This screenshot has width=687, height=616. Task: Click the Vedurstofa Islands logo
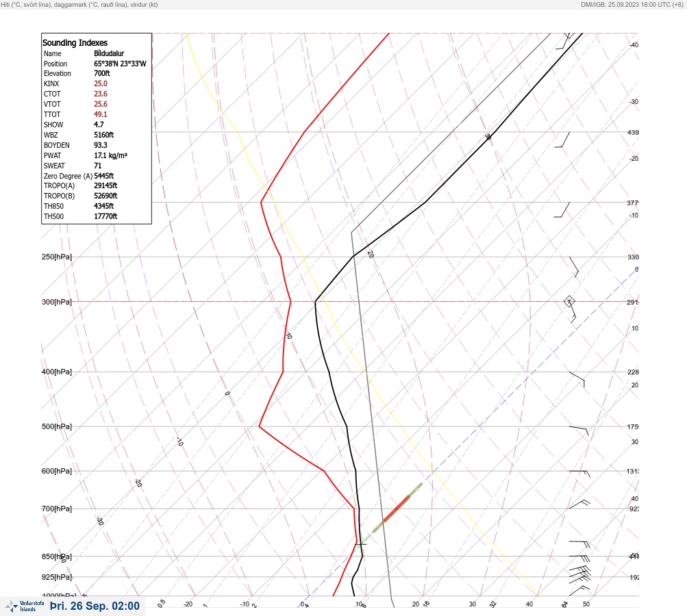coord(25,606)
